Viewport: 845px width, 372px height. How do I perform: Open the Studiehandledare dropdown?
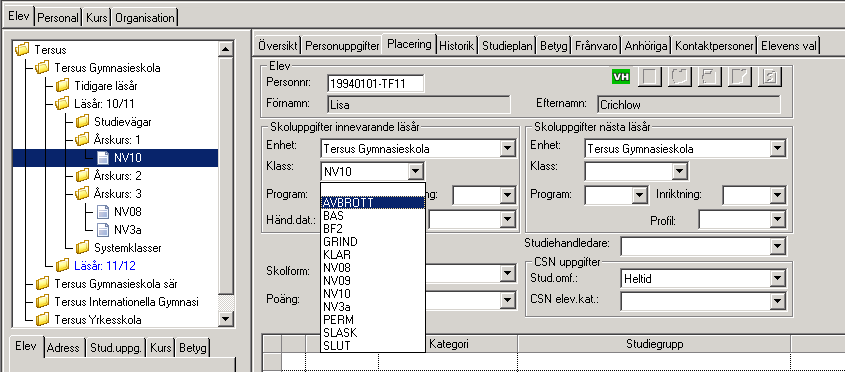click(x=777, y=247)
